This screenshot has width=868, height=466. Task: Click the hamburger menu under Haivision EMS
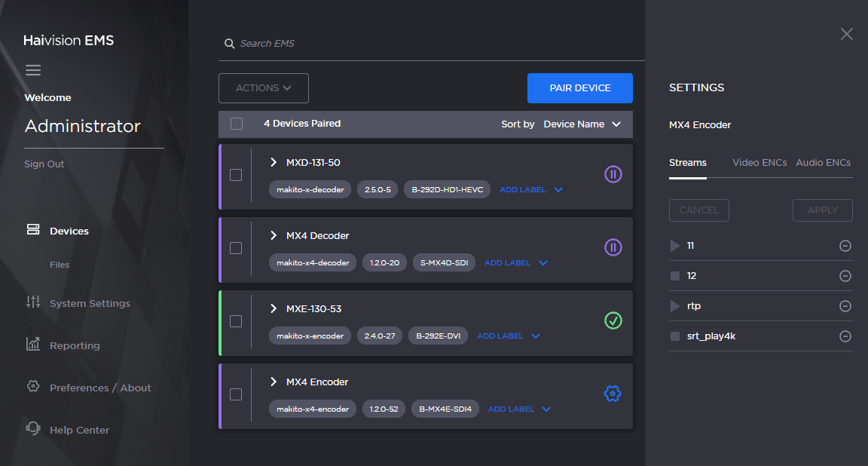pos(33,69)
